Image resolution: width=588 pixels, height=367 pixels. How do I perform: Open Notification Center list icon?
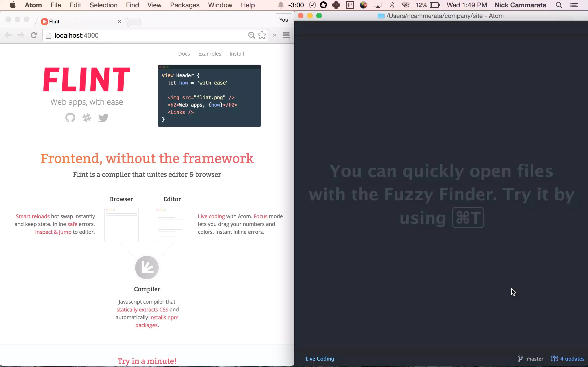click(574, 5)
